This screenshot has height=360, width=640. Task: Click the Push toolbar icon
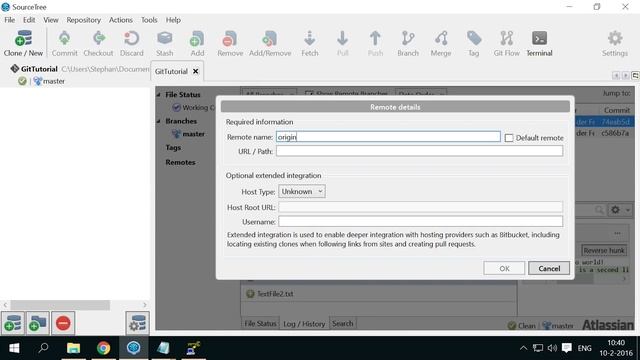click(x=375, y=43)
